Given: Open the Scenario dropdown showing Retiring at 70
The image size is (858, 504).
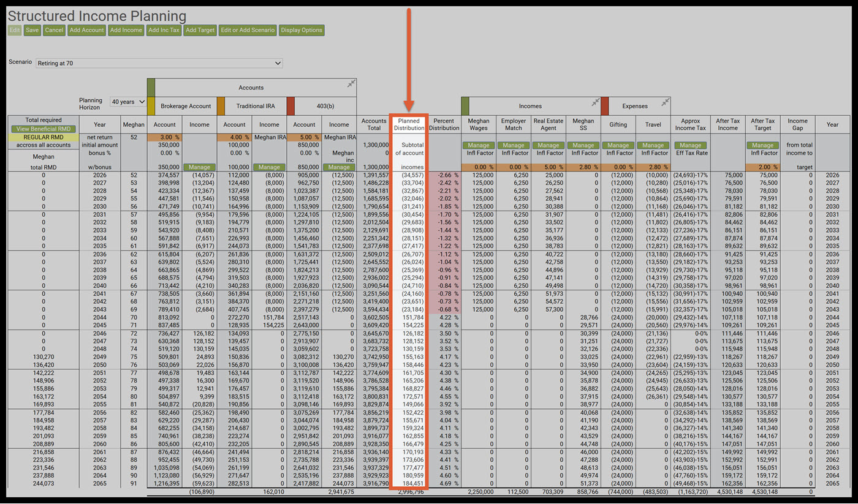Looking at the screenshot, I should [159, 63].
